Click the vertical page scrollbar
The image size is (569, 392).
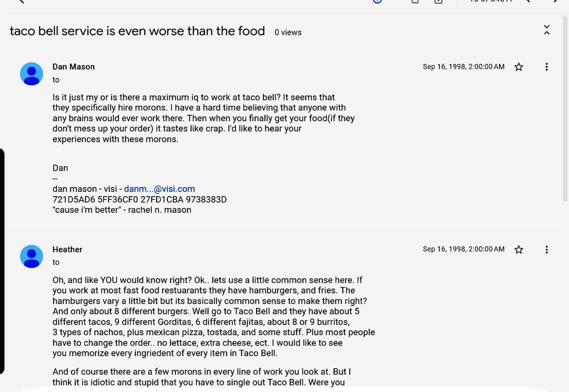point(565,105)
